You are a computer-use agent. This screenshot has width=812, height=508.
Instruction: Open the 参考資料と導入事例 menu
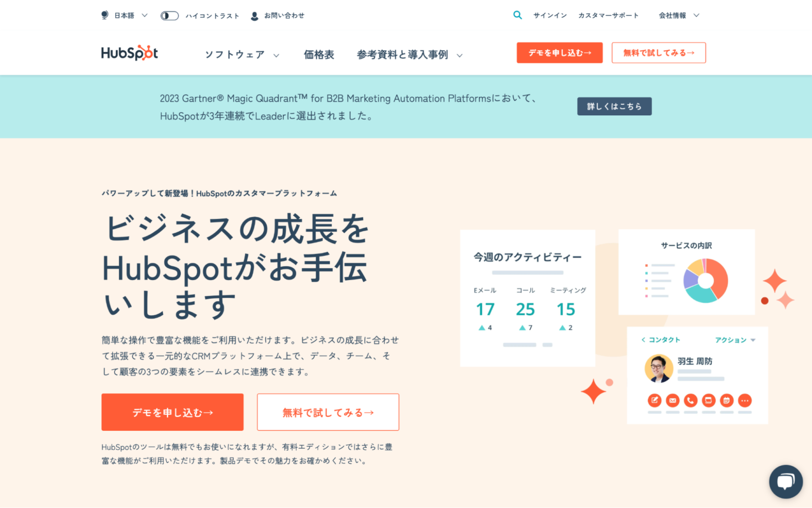pos(403,55)
